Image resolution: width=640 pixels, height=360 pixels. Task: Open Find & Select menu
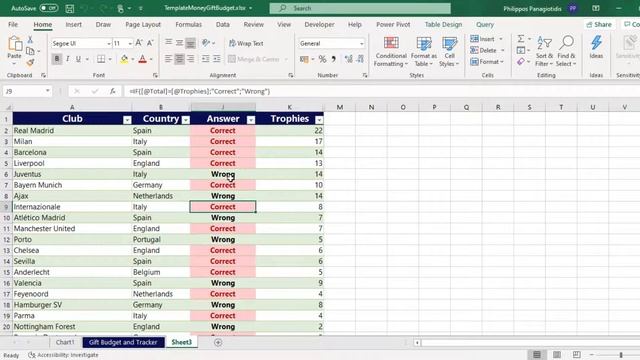(x=566, y=52)
